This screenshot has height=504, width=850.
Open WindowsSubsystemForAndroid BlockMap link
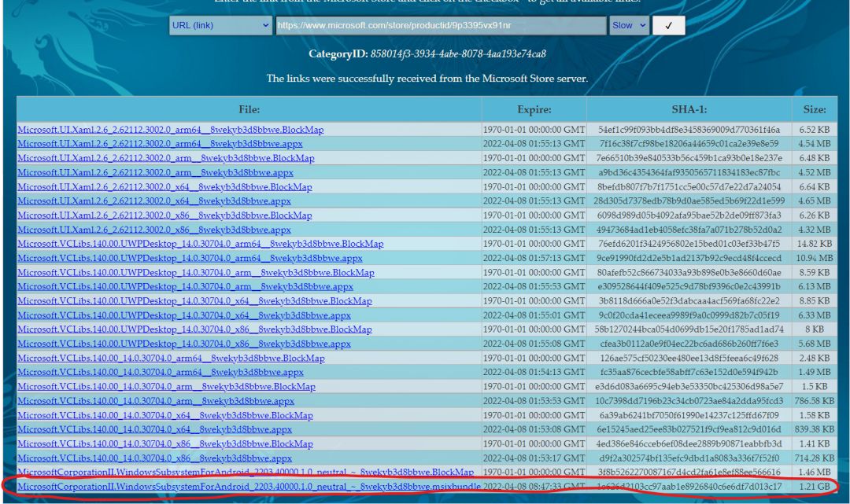click(246, 472)
